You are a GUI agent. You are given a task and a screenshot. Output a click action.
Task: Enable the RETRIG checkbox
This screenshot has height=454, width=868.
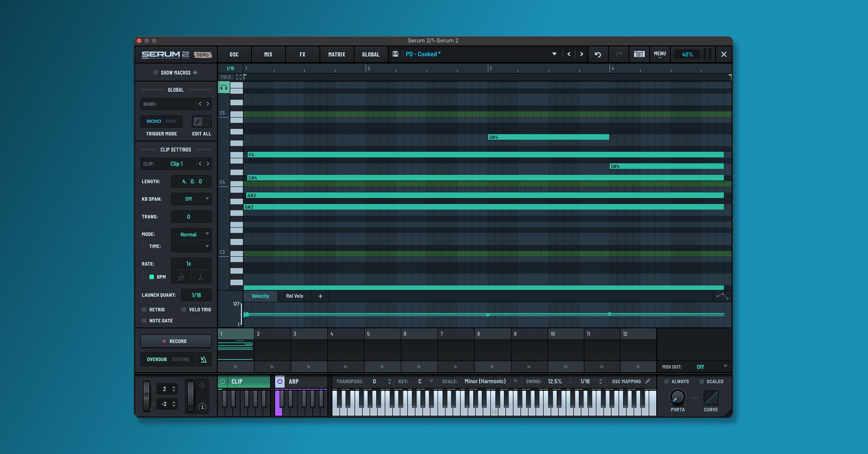click(x=144, y=309)
